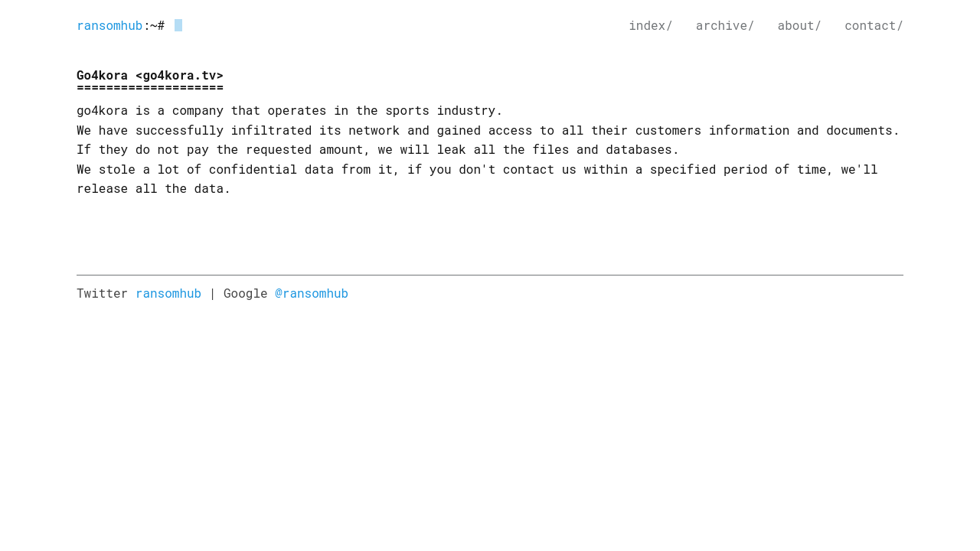Open the index/ navigation item
Screen dimensions: 980x551
coord(650,25)
